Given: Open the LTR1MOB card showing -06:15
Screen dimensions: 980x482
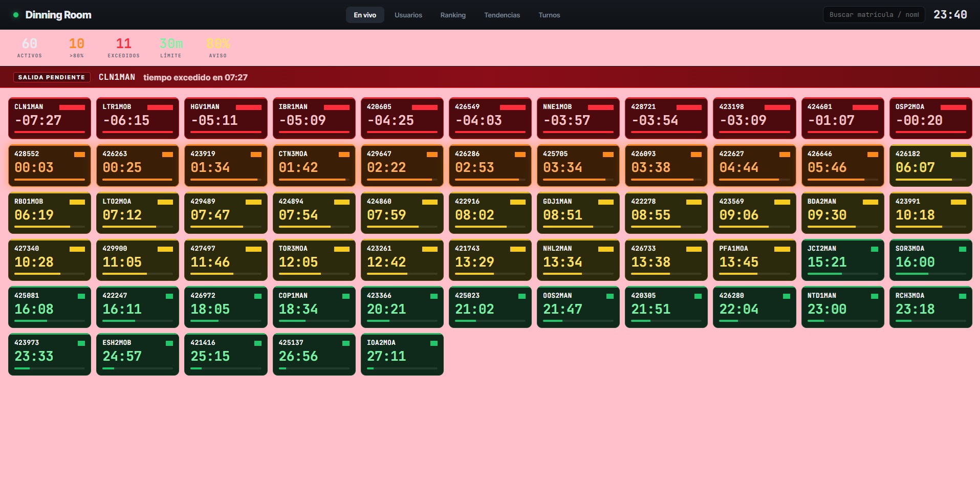Looking at the screenshot, I should tap(138, 118).
